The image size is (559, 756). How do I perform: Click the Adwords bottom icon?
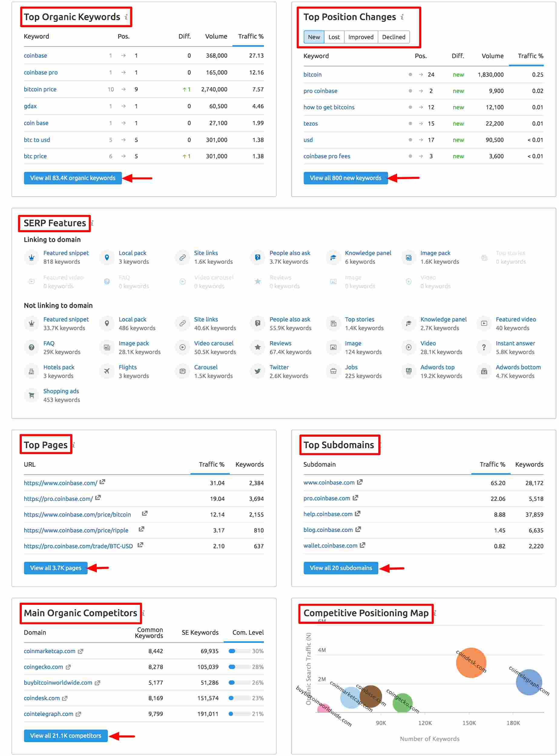point(484,372)
